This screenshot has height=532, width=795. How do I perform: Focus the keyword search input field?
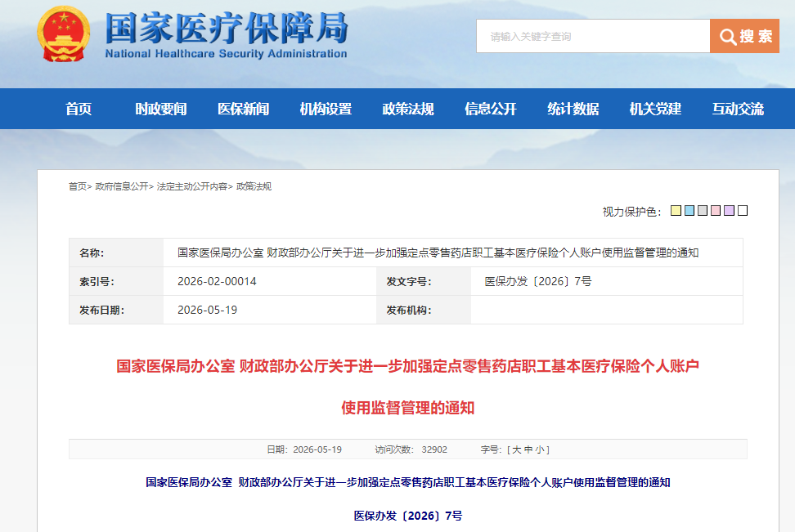point(593,36)
